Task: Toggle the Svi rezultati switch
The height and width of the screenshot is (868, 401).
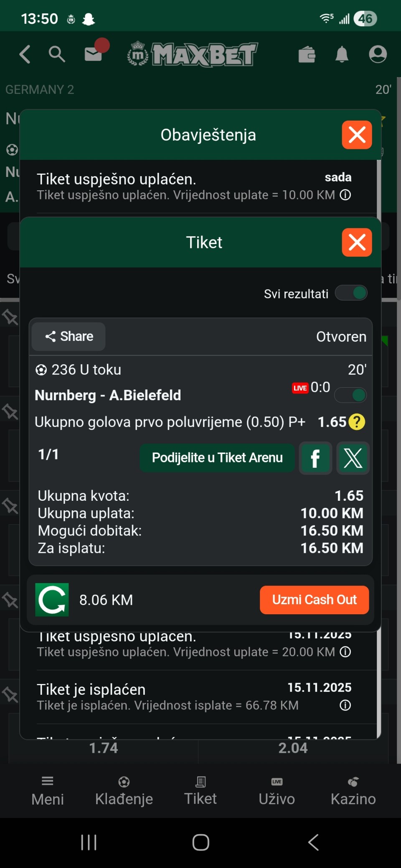Action: [x=351, y=293]
